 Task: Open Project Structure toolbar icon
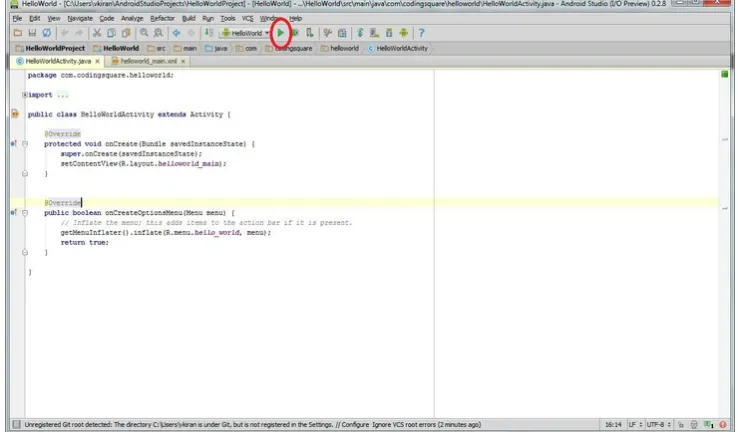click(x=342, y=33)
